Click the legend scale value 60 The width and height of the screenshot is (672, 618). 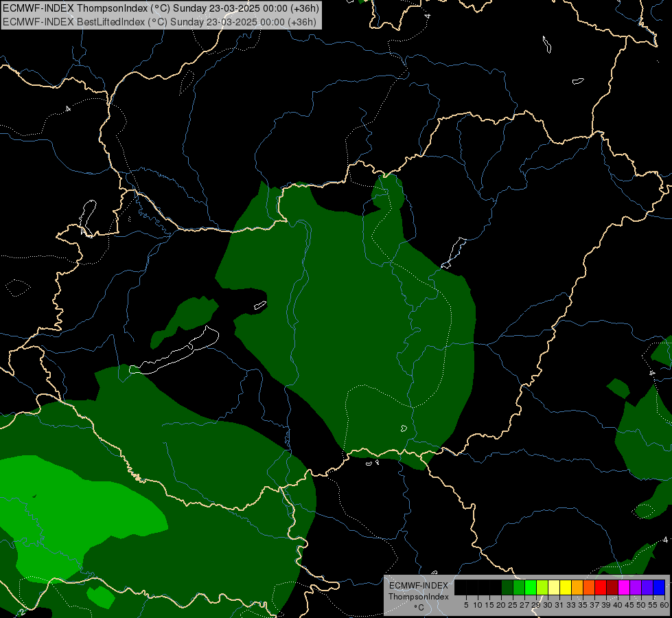pos(664,605)
